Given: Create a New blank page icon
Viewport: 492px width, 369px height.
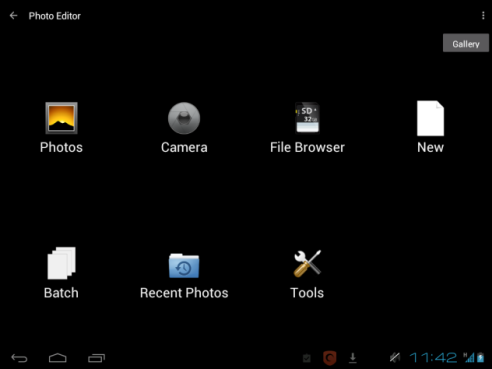Looking at the screenshot, I should point(430,118).
